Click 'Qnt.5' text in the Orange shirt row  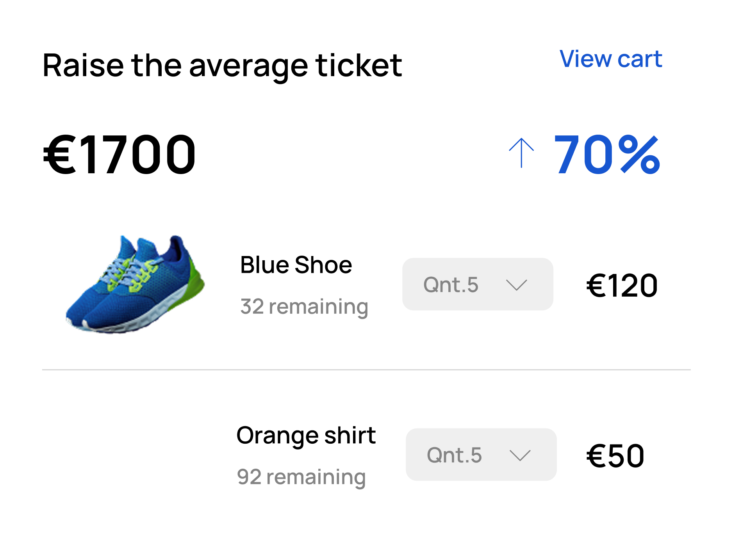point(454,455)
